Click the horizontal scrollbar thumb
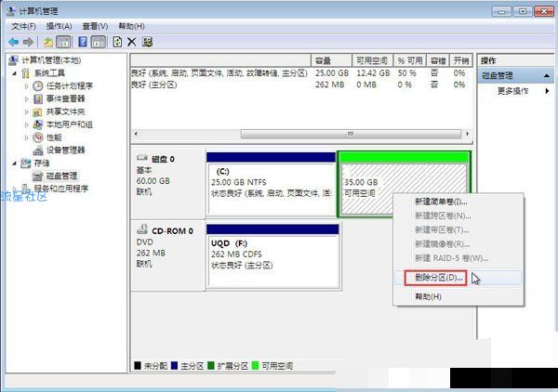Screen dimensions: 558x392 coord(351,134)
